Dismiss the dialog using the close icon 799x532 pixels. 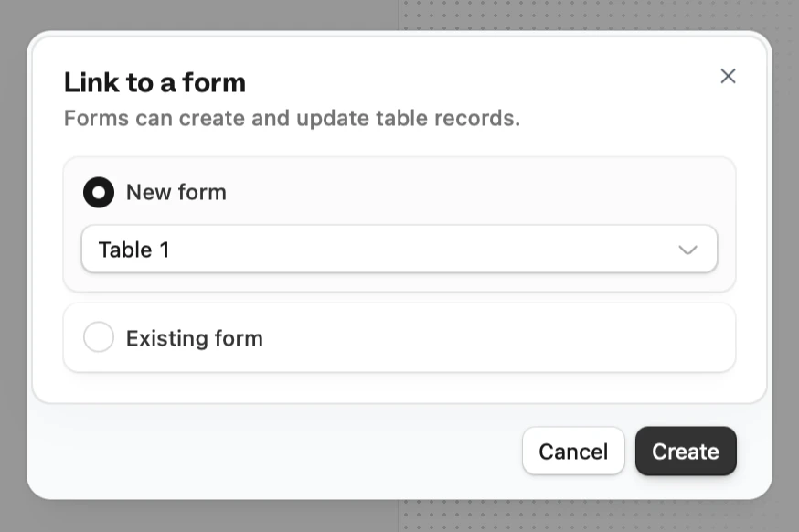tap(728, 76)
